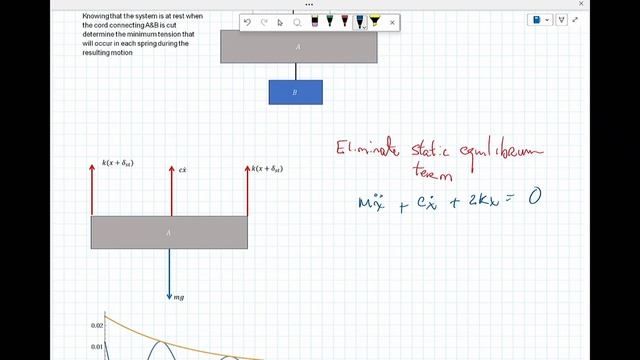This screenshot has height=360, width=640.
Task: Click the blue block B
Action: click(x=296, y=92)
